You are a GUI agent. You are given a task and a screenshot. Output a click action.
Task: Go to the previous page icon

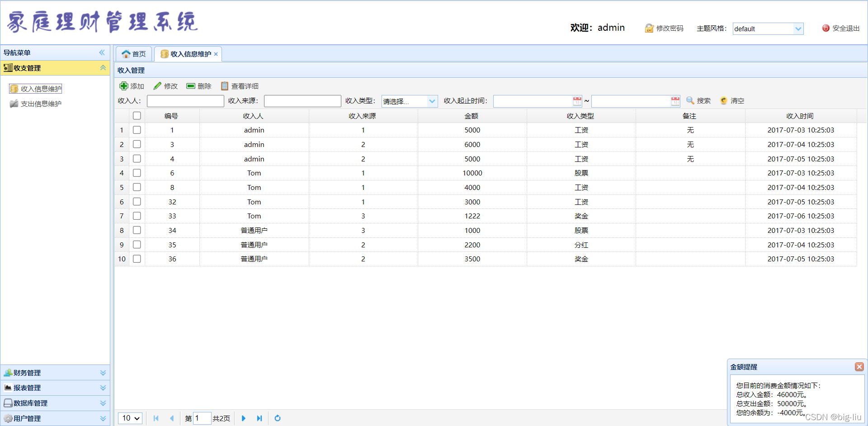click(172, 418)
